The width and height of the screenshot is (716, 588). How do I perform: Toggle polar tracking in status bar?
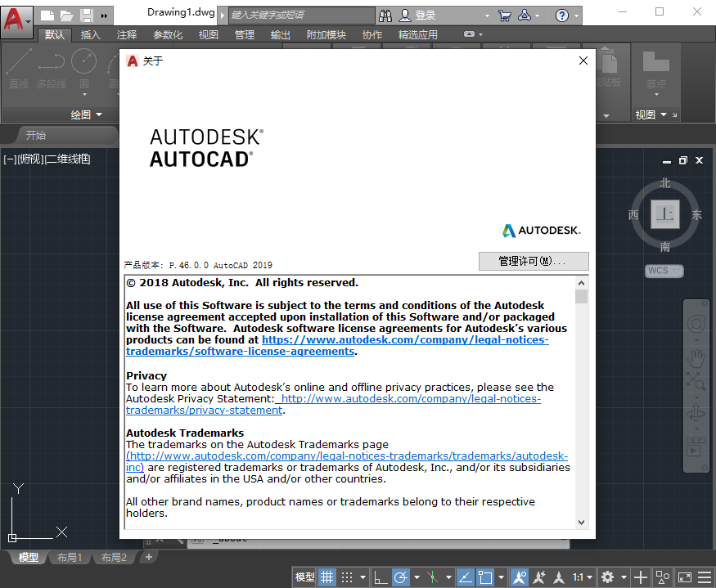[x=400, y=577]
